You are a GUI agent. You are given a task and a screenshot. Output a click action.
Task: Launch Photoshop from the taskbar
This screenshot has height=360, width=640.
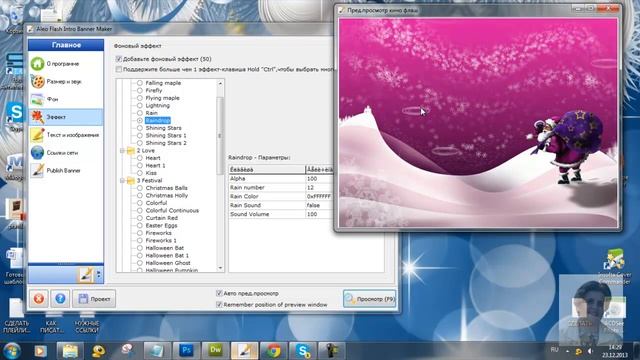[x=186, y=351]
